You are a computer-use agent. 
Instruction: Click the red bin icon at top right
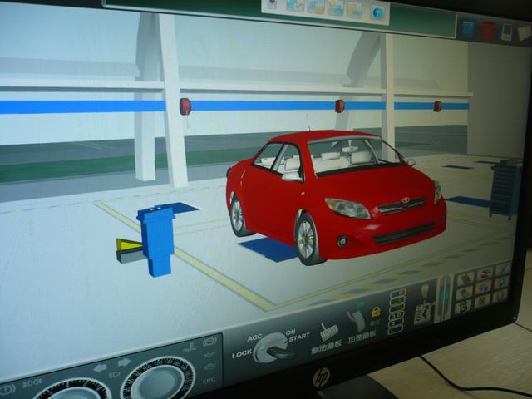(x=488, y=31)
